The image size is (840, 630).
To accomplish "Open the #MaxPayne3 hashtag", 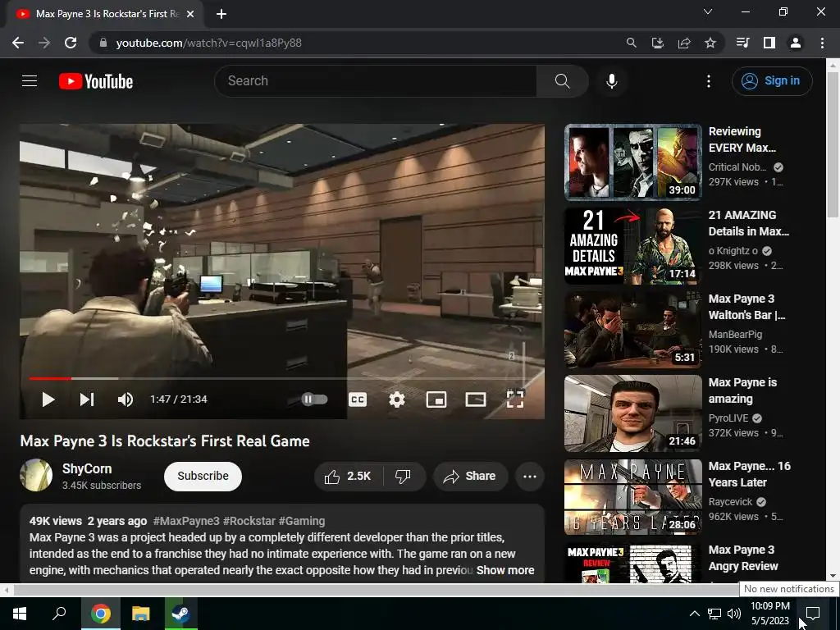I will 186,521.
